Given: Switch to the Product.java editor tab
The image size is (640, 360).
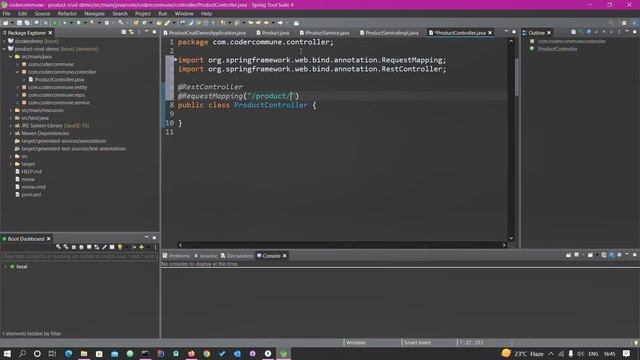Looking at the screenshot, I should pos(273,33).
